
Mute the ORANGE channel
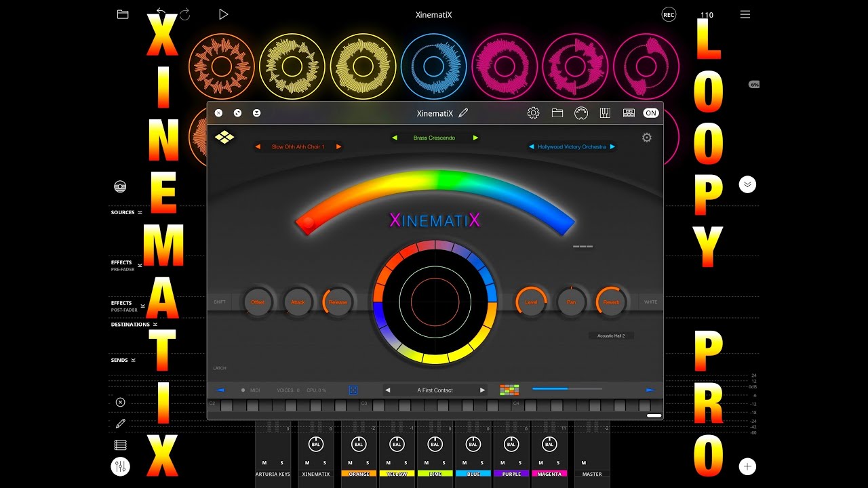click(x=351, y=463)
